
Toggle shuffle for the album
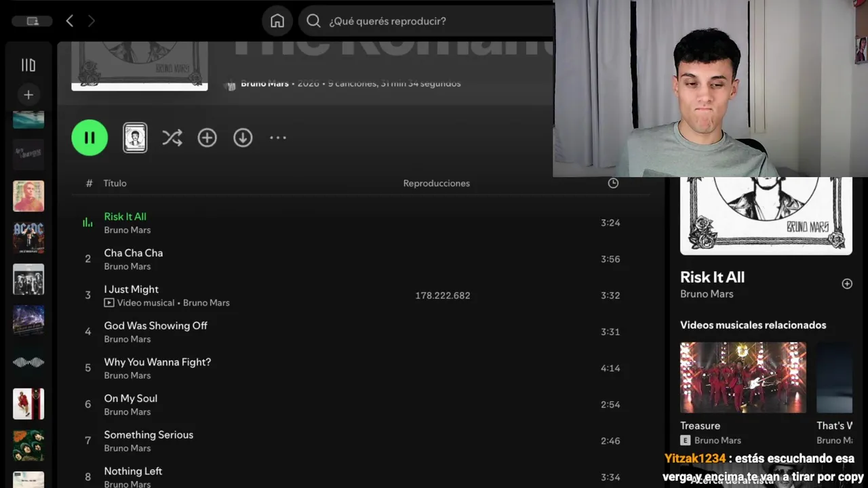point(172,138)
